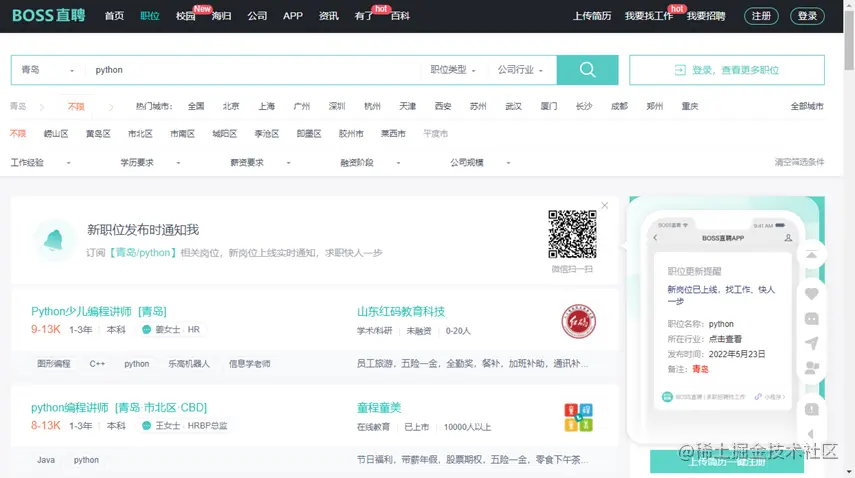Open company 童程童美 link
Screen dimensions: 855x478
tap(379, 407)
